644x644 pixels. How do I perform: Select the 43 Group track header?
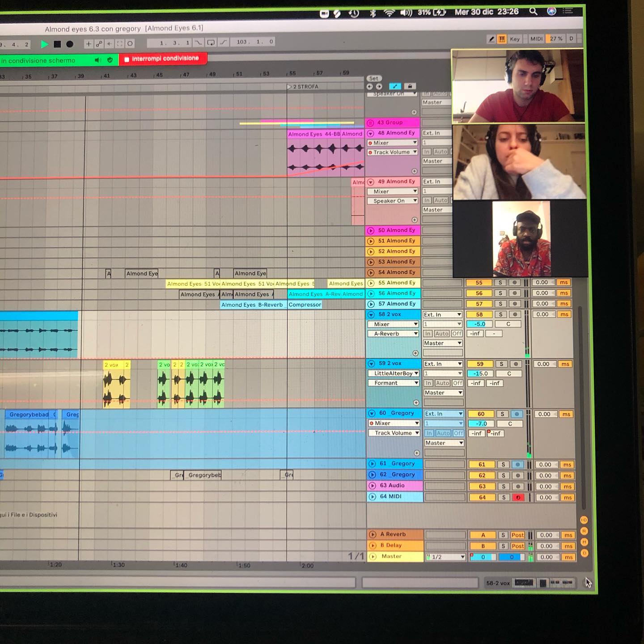tap(393, 123)
